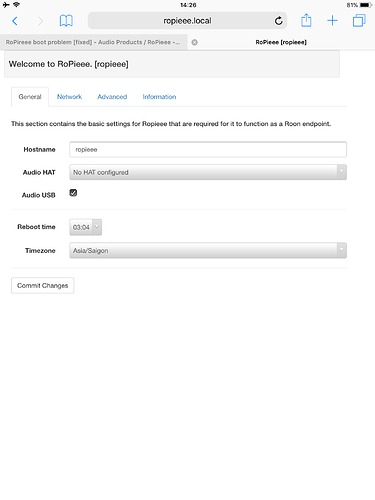Viewport: 375px width, 500px height.
Task: Switch to the Advanced tab
Action: 112,97
